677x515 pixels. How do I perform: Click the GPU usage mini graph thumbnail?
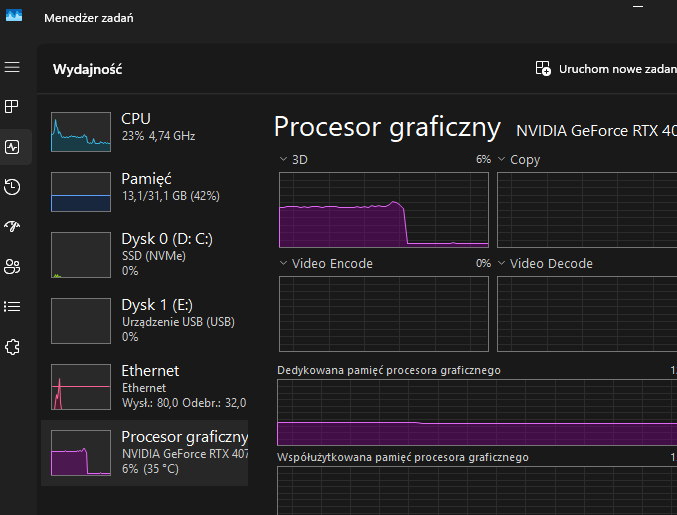81,453
